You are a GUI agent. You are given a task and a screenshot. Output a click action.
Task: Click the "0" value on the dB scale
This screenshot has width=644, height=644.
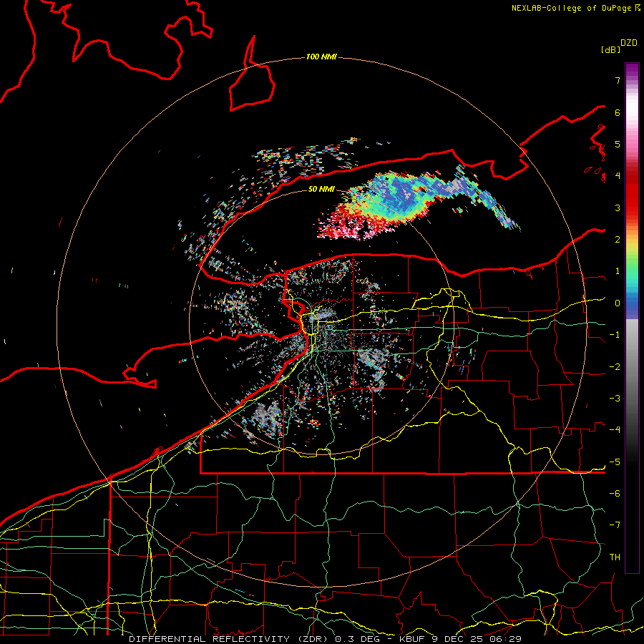(x=618, y=303)
